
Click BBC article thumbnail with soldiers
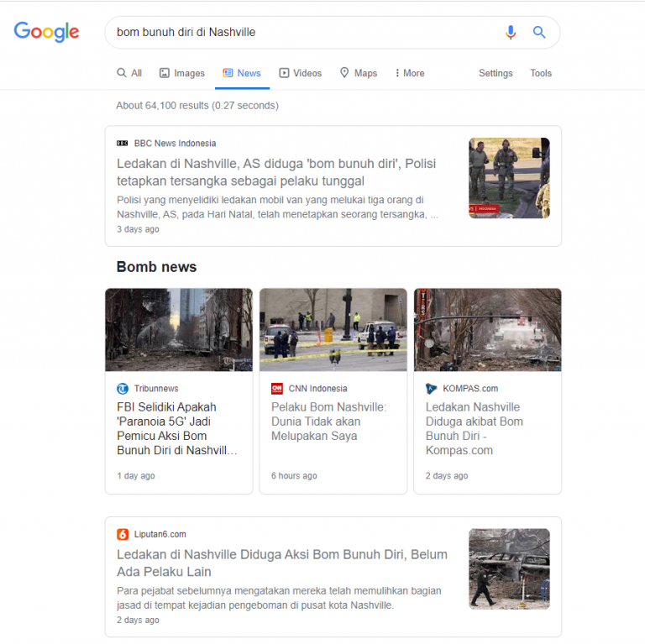[x=509, y=178]
